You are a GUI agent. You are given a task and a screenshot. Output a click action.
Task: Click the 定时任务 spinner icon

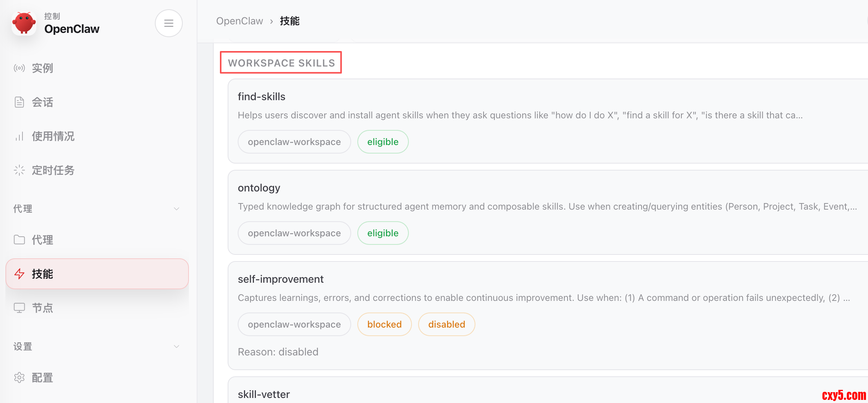19,171
